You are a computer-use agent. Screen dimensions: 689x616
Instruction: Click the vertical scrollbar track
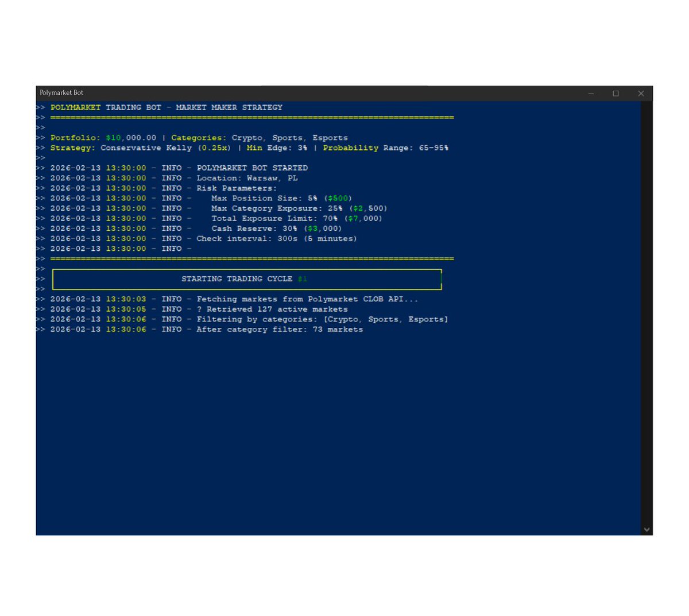point(647,312)
